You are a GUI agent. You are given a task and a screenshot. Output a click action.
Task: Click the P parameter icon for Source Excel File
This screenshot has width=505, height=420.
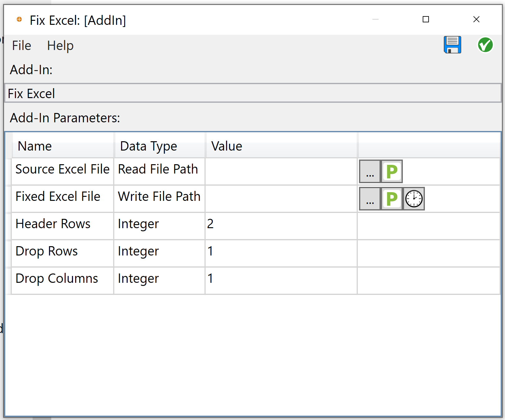(392, 171)
